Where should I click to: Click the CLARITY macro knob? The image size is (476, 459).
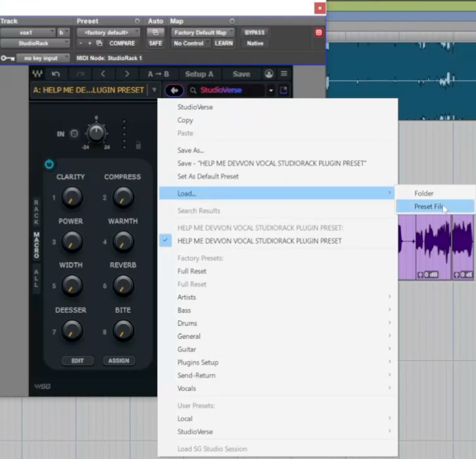pos(71,198)
